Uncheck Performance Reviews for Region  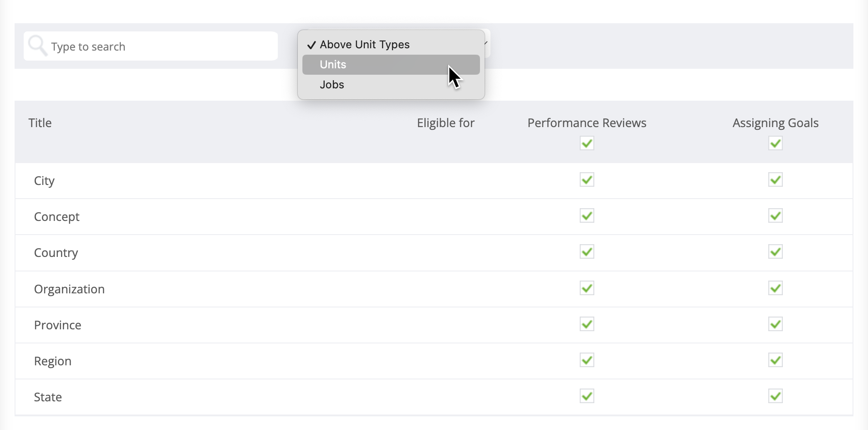587,360
